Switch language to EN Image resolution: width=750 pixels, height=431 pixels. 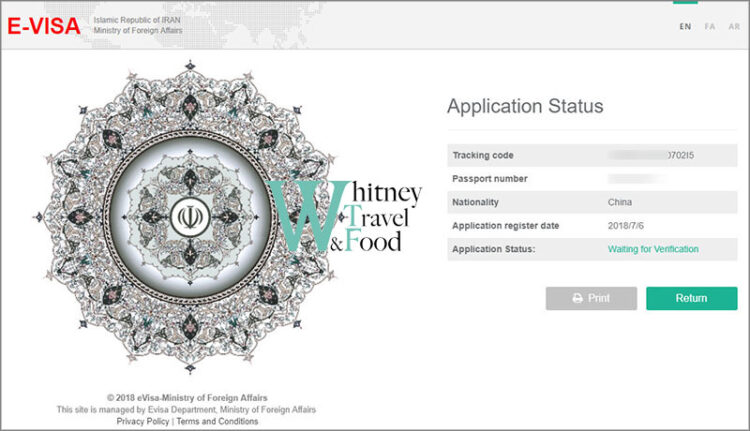(685, 26)
